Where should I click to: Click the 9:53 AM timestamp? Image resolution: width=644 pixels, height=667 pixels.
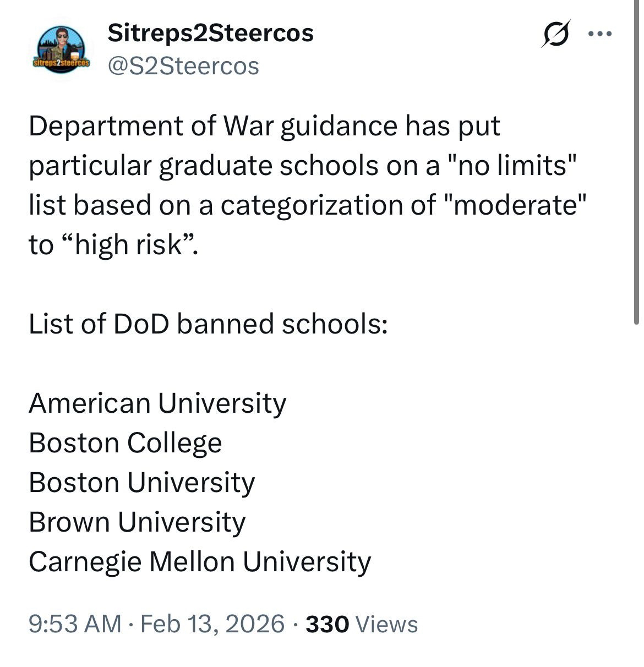click(75, 624)
